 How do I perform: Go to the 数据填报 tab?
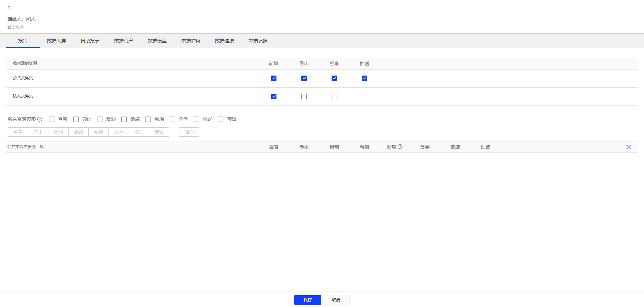point(258,41)
